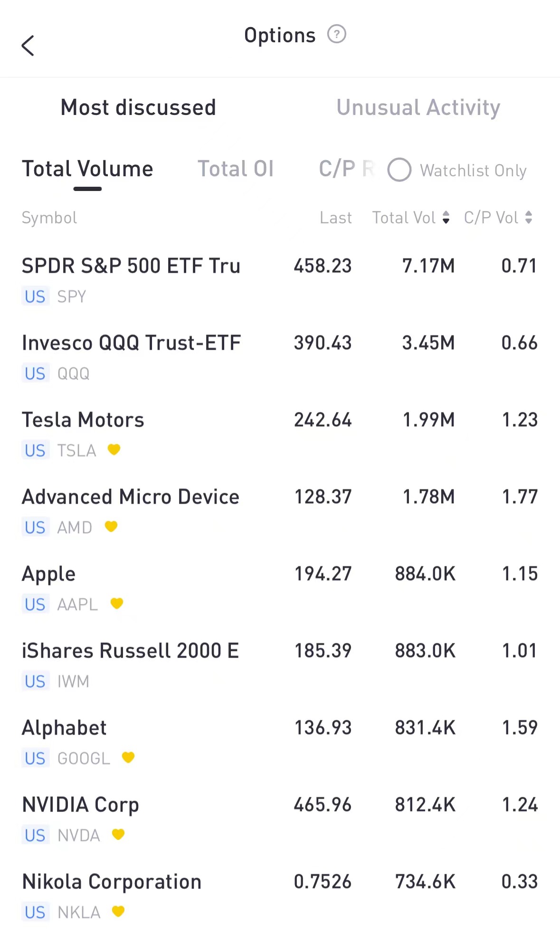Tap the yellow heart beside AMD
560x946 pixels.
(111, 526)
